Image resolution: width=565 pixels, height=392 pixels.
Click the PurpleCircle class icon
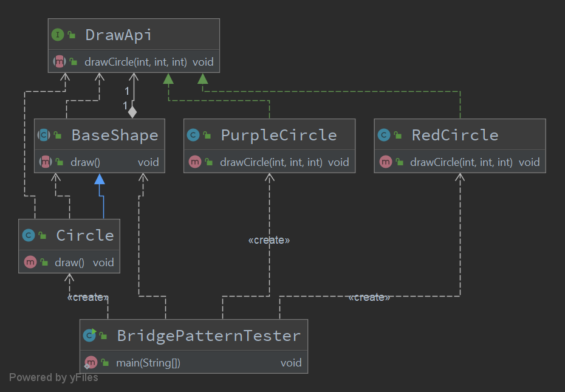pyautogui.click(x=193, y=135)
